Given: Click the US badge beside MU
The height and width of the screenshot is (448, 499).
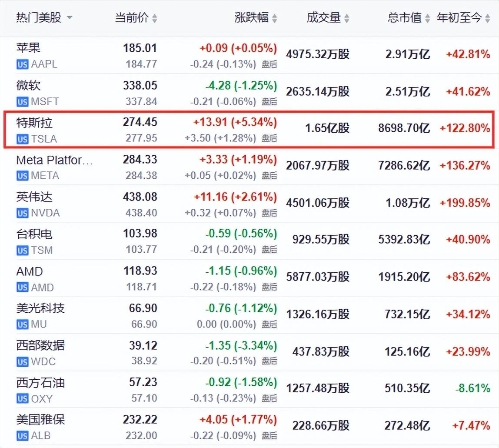Looking at the screenshot, I should [x=22, y=324].
